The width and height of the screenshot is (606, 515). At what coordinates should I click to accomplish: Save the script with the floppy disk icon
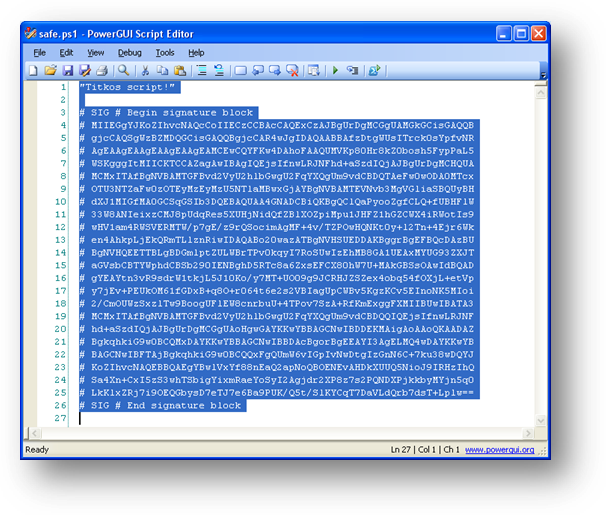point(68,71)
